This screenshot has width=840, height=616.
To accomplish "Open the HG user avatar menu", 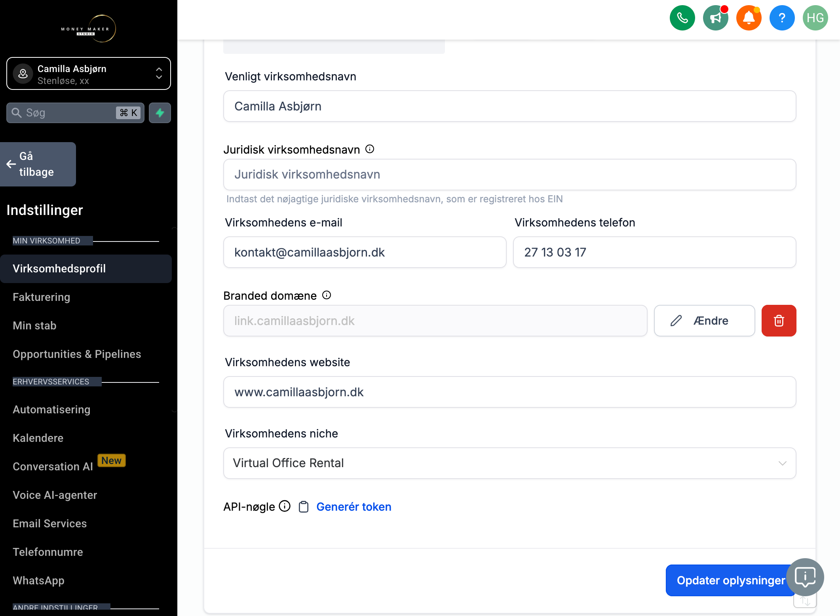I will (815, 18).
